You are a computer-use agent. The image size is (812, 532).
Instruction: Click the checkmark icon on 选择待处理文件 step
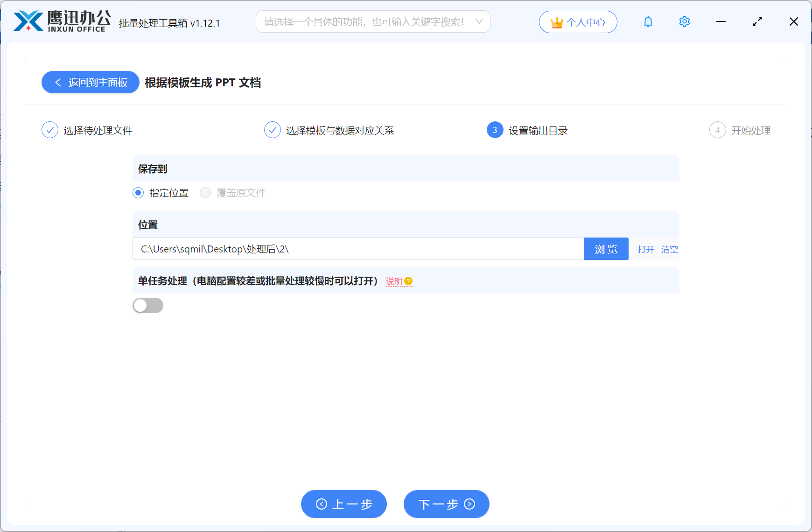coord(50,130)
